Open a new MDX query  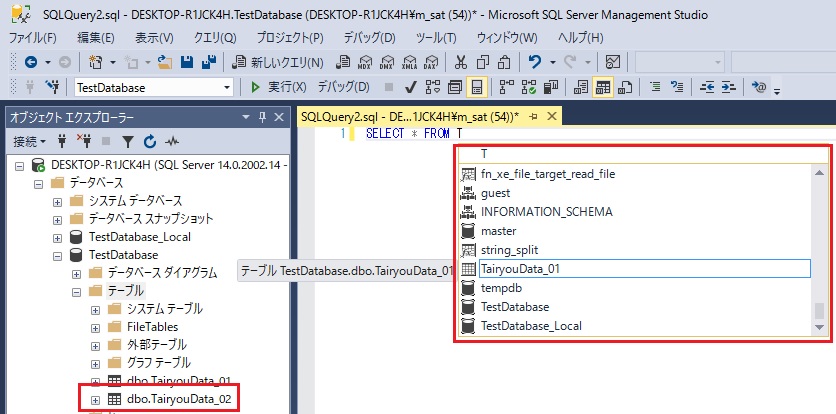pyautogui.click(x=365, y=62)
